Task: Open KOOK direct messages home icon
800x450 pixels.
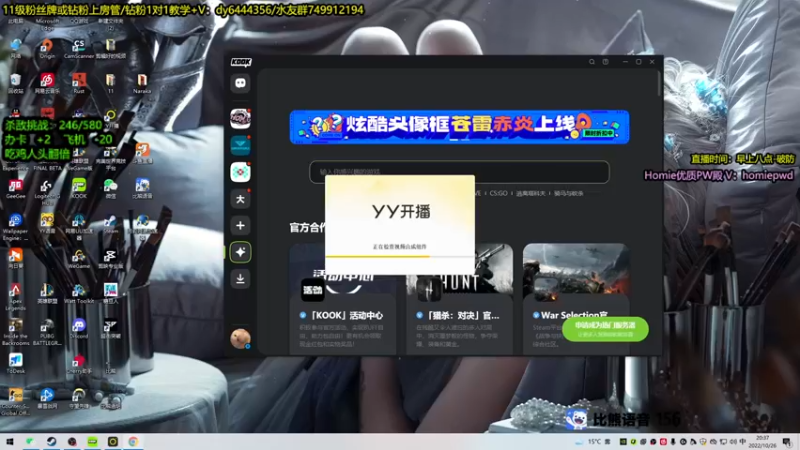Action: pyautogui.click(x=240, y=83)
